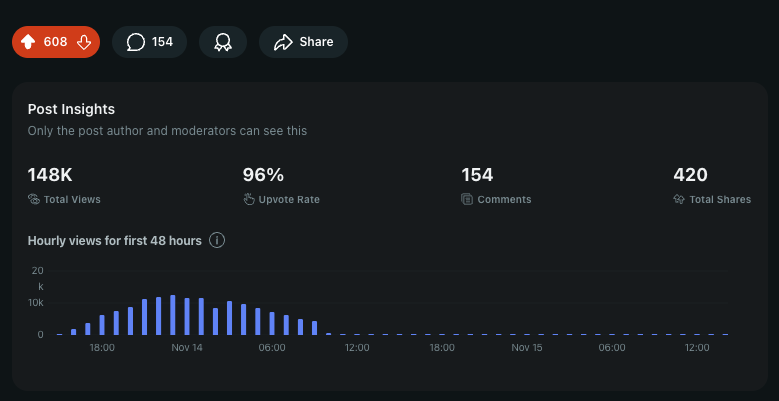The image size is (779, 401).
Task: Click the tallest chart bar before Nov 14
Action: 173,315
